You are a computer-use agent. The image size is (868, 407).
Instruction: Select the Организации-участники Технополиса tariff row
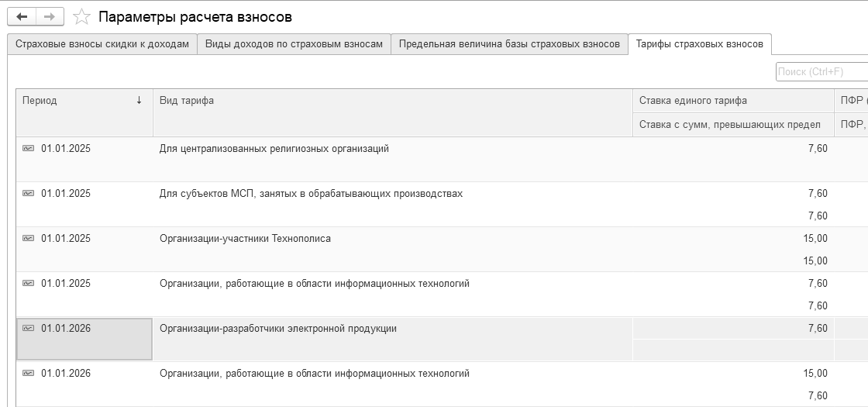pos(245,239)
